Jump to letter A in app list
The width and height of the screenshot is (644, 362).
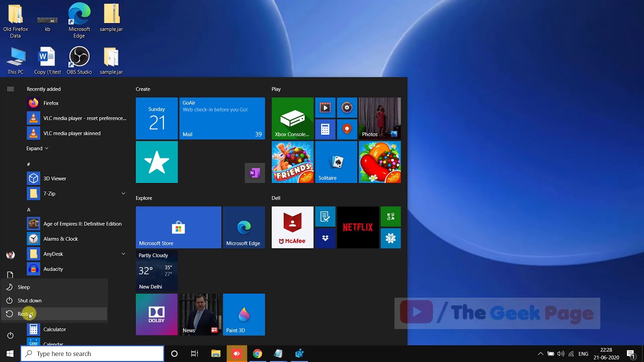[x=29, y=210]
